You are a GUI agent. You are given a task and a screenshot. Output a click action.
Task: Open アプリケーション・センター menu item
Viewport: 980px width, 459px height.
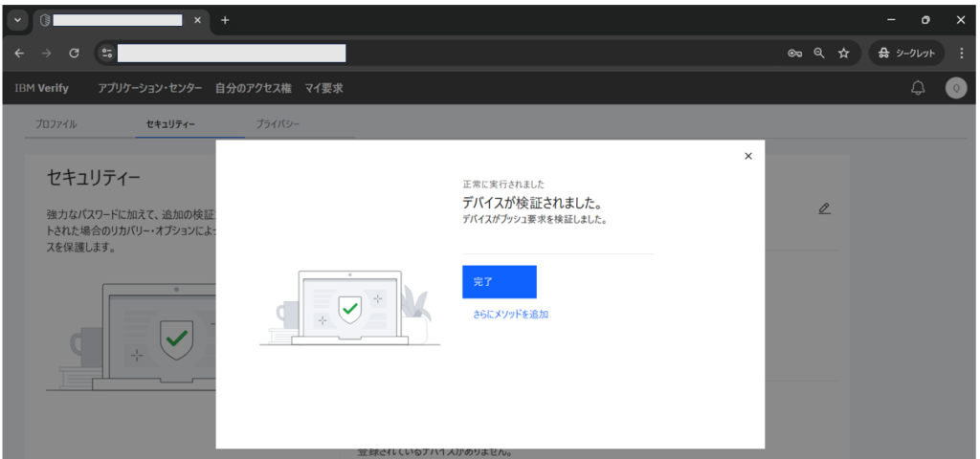[150, 89]
